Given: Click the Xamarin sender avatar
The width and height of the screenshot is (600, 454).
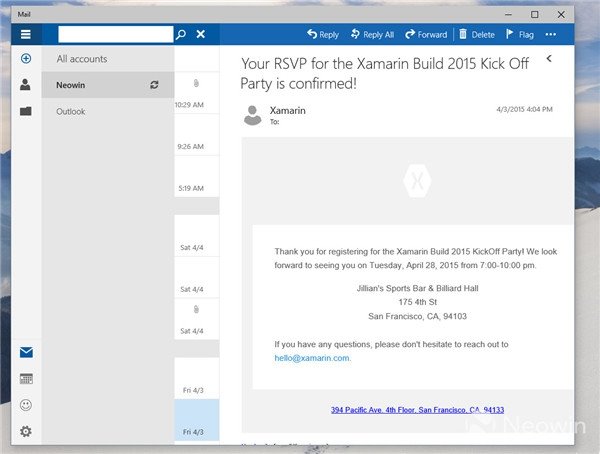Looking at the screenshot, I should [253, 115].
